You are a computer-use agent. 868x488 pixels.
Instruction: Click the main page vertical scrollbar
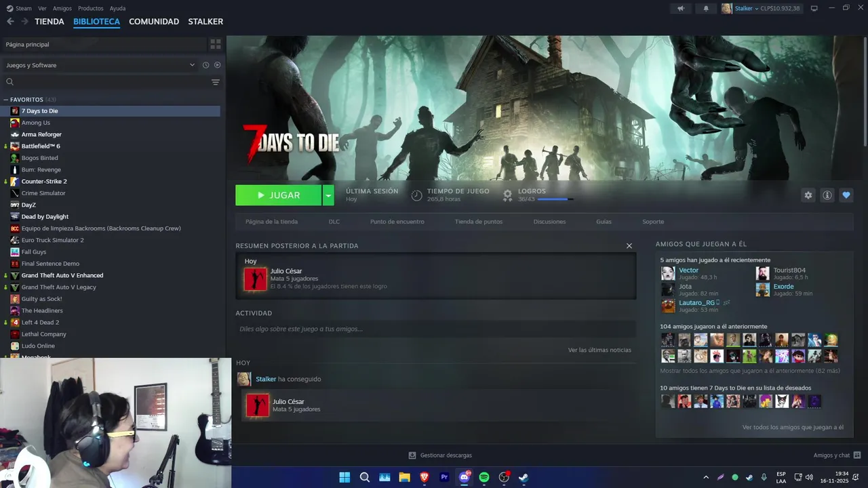(865, 91)
